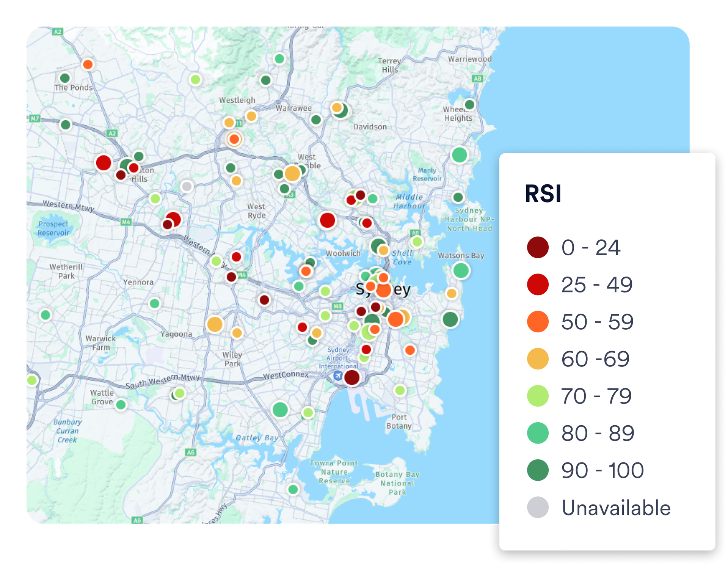Screen dimensions: 728x566
Task: Select the large red marker west of Woolwich
Action: tap(327, 220)
